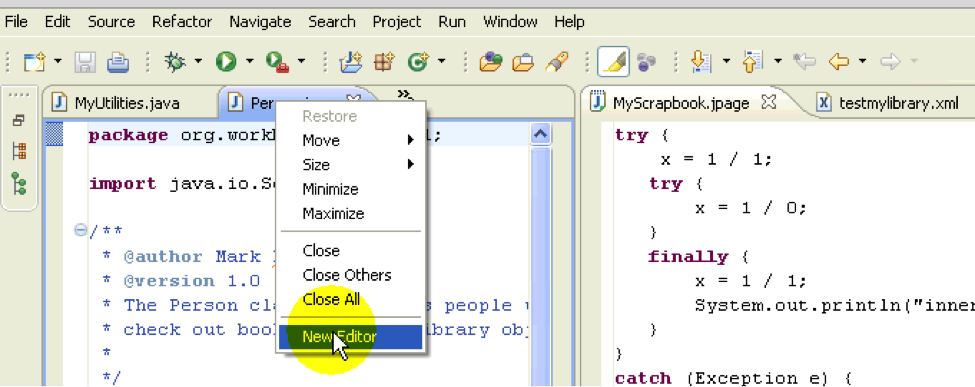Choose Close Others from context menu

[347, 275]
